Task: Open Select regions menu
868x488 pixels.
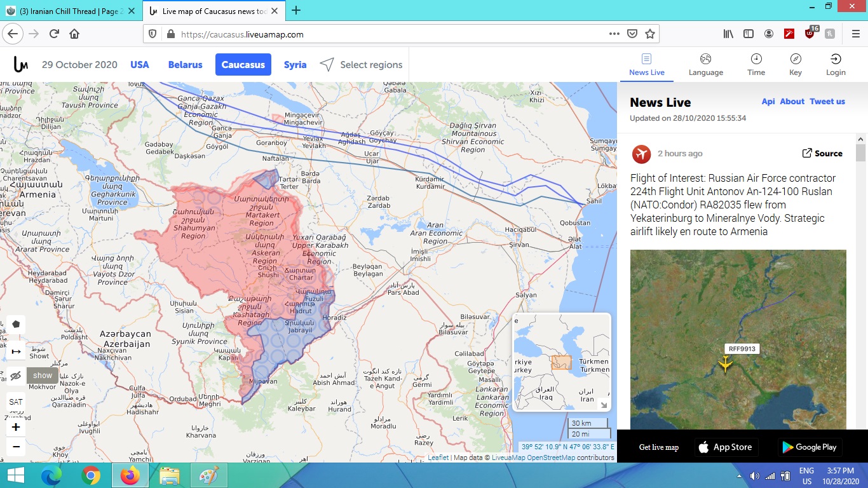Action: pos(361,65)
